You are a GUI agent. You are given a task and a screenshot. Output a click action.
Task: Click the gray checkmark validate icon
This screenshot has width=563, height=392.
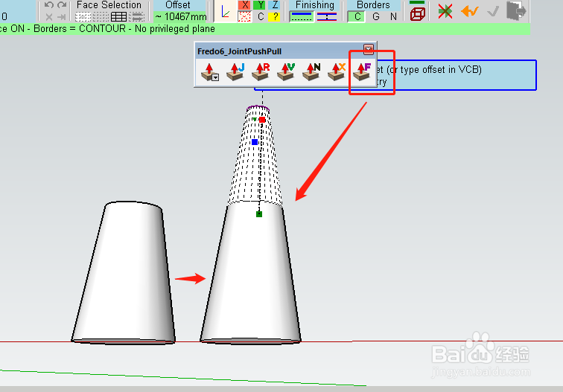[493, 11]
